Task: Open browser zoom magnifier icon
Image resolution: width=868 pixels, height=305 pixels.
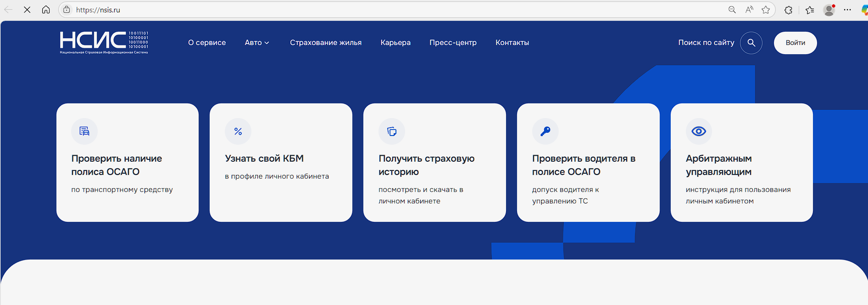Action: pos(732,10)
